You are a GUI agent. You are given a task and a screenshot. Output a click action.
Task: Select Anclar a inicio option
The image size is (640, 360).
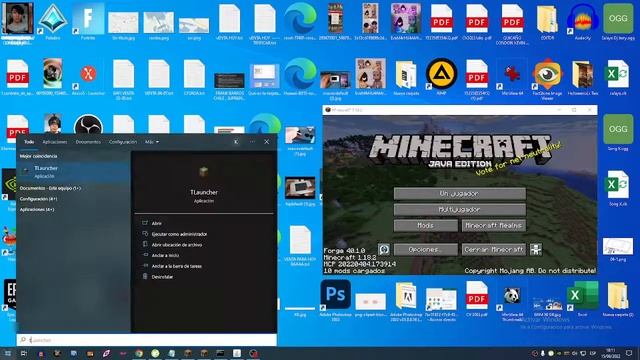coord(165,255)
